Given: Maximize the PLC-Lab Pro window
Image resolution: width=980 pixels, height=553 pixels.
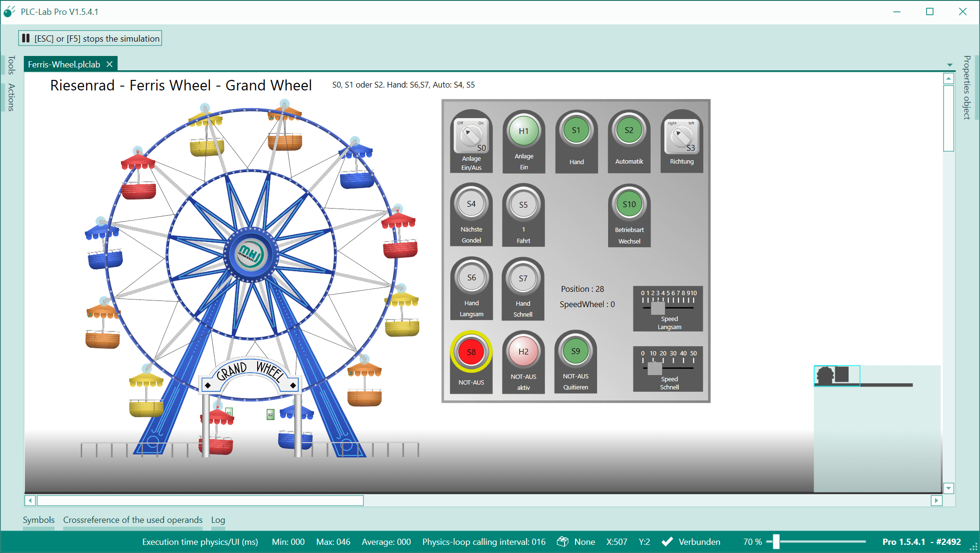Looking at the screenshot, I should click(x=930, y=11).
